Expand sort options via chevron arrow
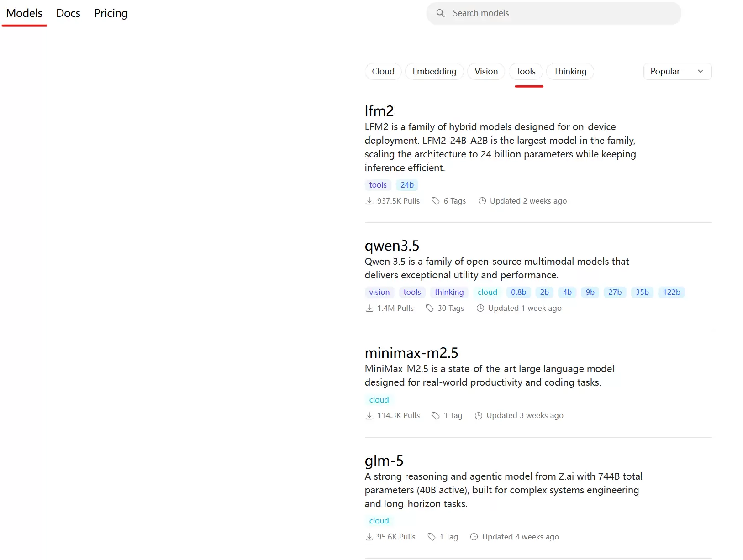This screenshot has width=743, height=560. pos(701,72)
